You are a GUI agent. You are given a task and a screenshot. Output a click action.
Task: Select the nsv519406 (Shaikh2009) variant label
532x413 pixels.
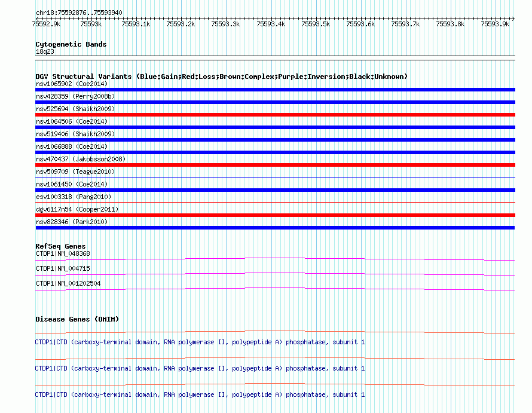(x=75, y=134)
